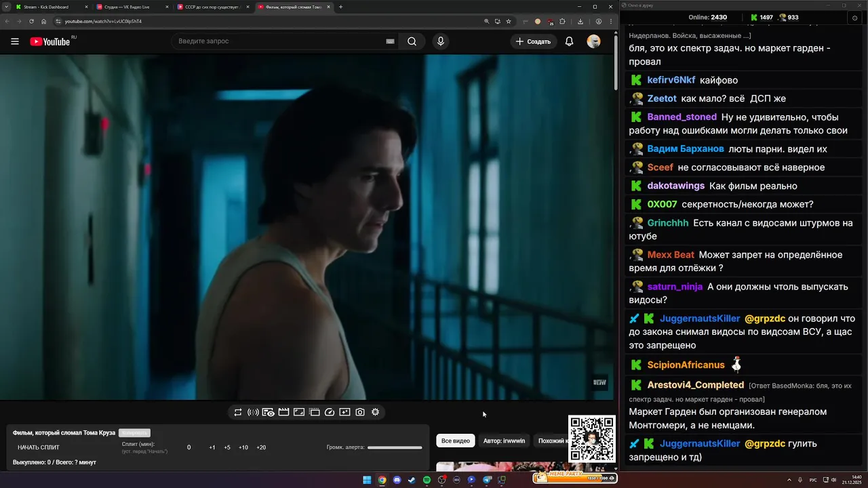Open the enhancer settings gear under video
Image resolution: width=868 pixels, height=488 pixels.
coord(375,412)
